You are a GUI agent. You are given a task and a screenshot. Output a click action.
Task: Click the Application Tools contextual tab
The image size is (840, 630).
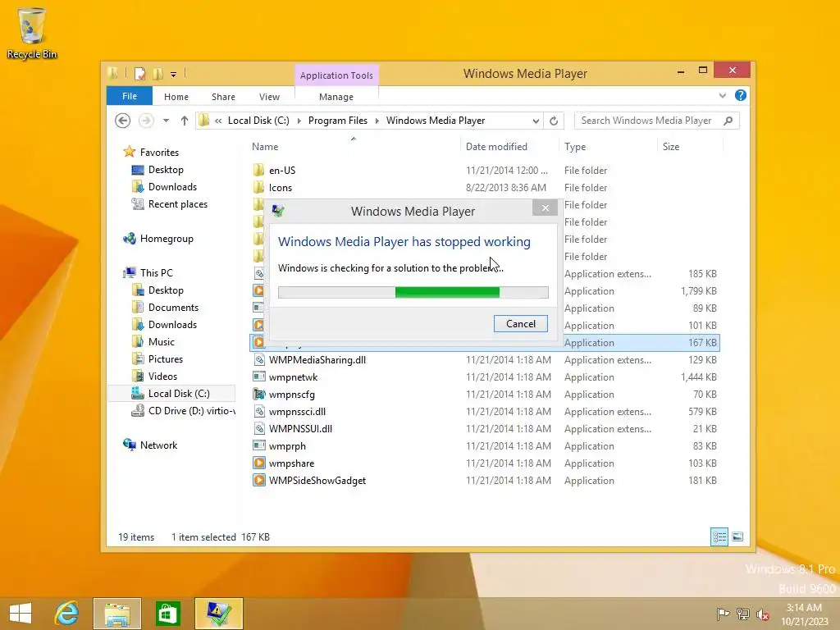click(x=336, y=75)
